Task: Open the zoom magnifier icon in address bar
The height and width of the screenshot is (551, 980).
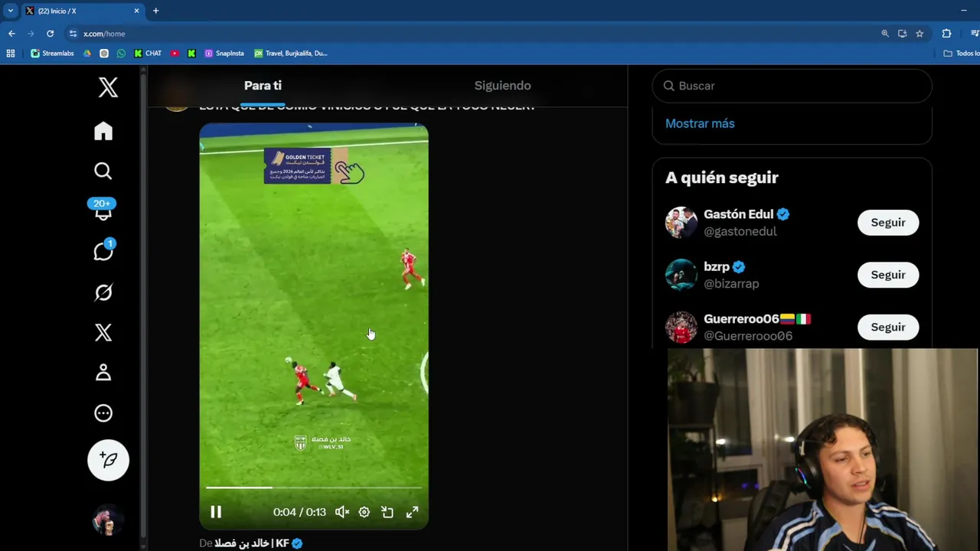Action: coord(885,34)
